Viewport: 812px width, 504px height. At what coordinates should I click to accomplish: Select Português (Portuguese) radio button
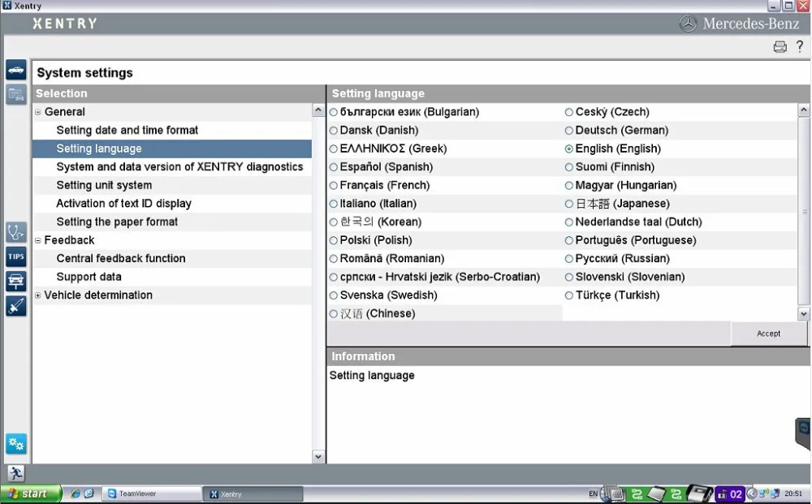coord(568,240)
